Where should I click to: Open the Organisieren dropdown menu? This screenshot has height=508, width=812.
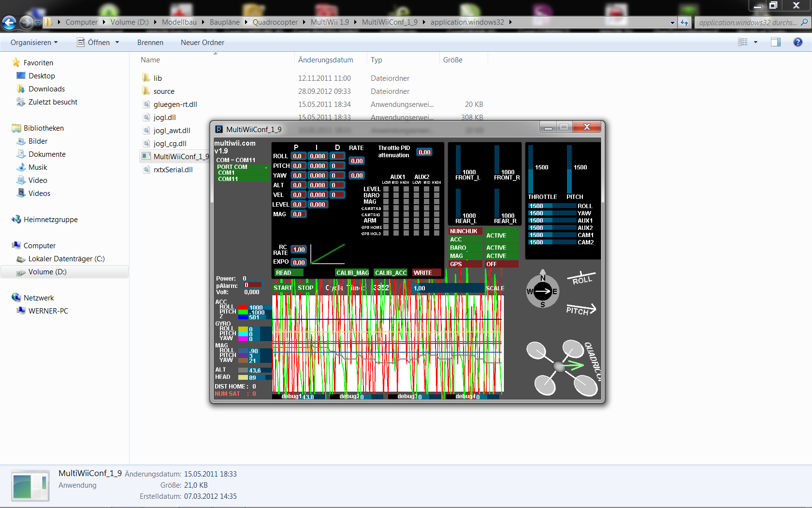[x=34, y=43]
